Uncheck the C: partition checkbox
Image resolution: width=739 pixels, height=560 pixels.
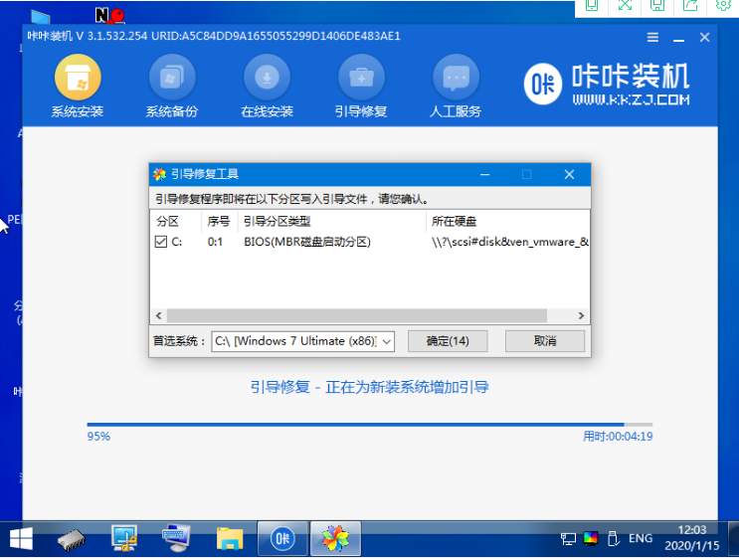(161, 242)
